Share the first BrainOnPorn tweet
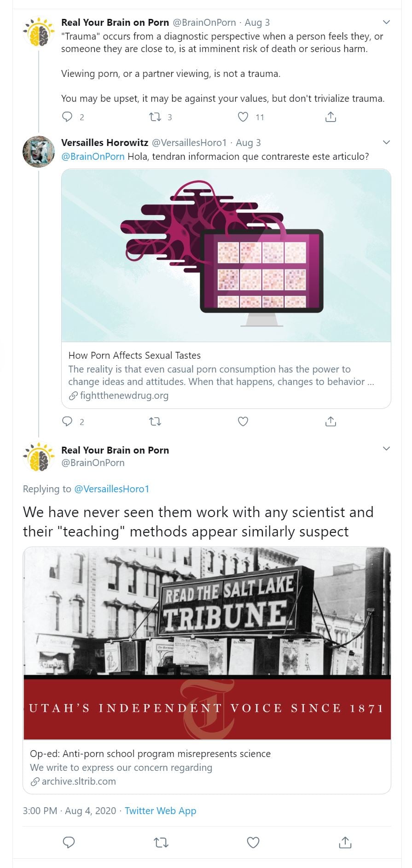 pos(331,117)
